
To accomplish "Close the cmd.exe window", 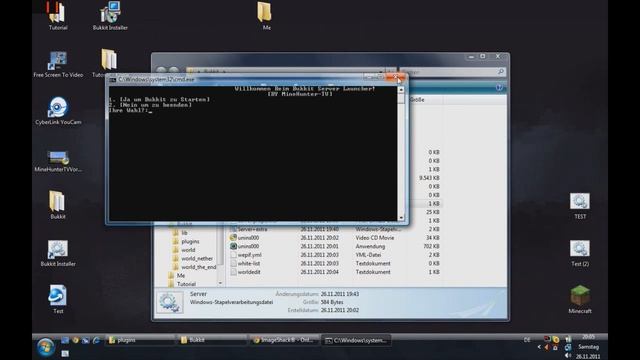I will click(396, 78).
